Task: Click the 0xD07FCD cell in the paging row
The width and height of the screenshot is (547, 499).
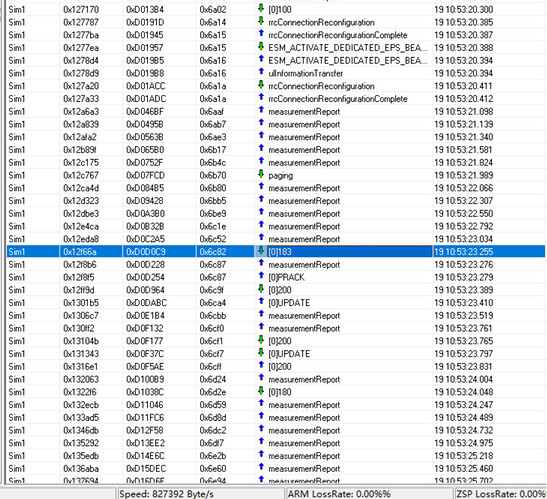Action: click(x=145, y=176)
